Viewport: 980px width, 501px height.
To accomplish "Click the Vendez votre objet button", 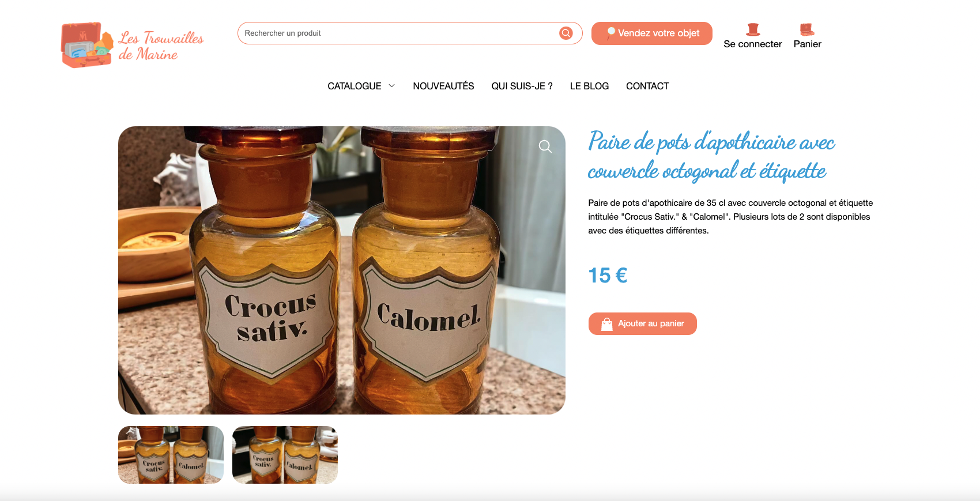I will coord(652,33).
